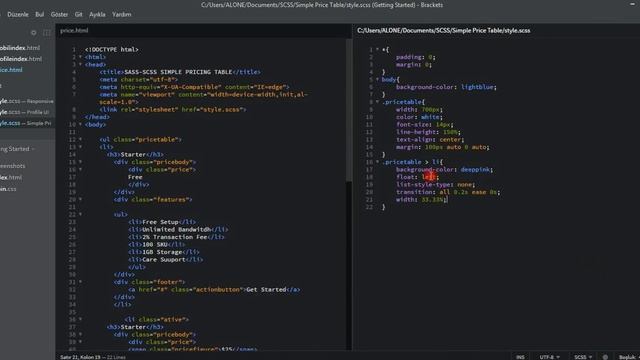Focus the price.html pane header
Viewport: 640px width, 360px height.
[74, 30]
